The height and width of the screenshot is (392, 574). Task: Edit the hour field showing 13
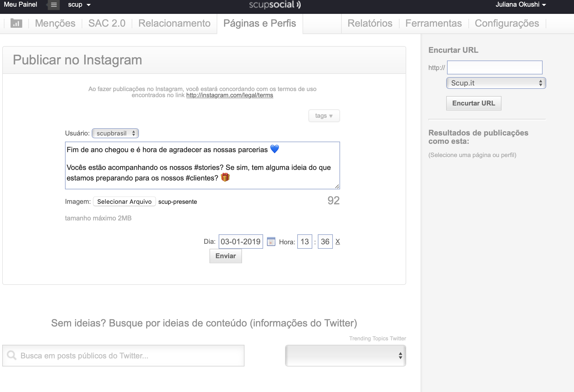305,242
